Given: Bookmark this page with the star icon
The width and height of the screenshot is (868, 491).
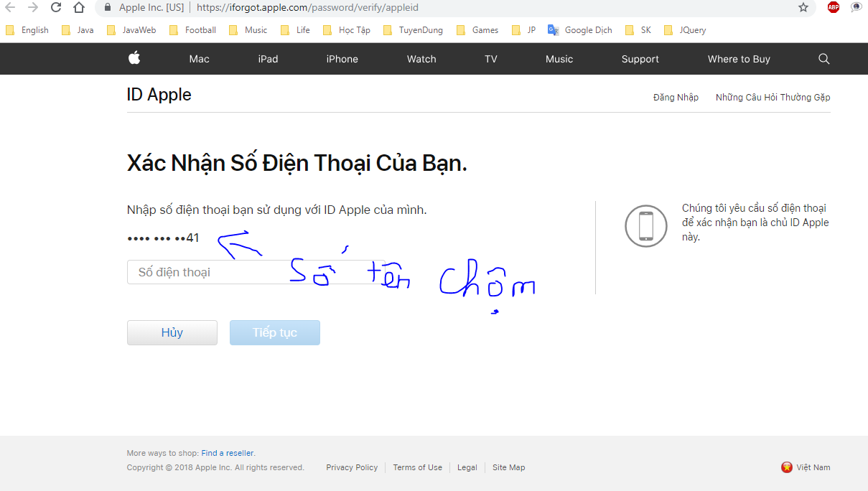Looking at the screenshot, I should tap(803, 7).
